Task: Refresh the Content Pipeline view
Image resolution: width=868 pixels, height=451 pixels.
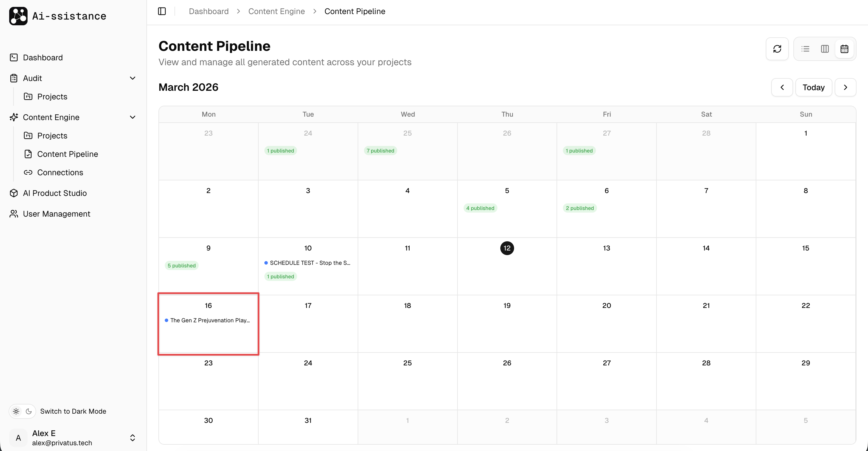Action: (777, 49)
